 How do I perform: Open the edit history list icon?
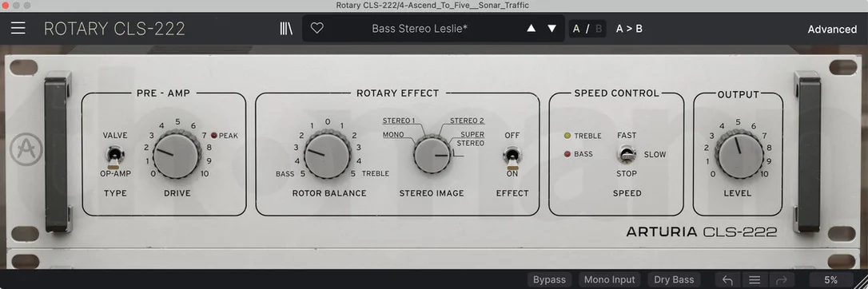click(755, 279)
